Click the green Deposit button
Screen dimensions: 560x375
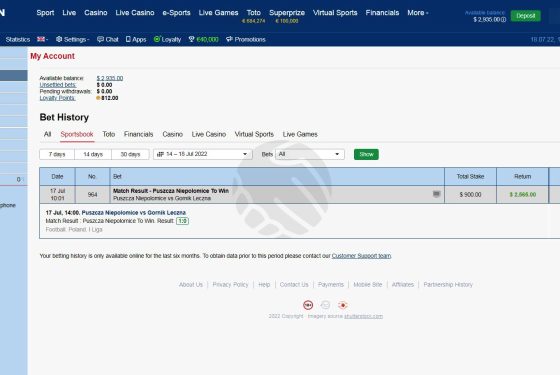(525, 16)
